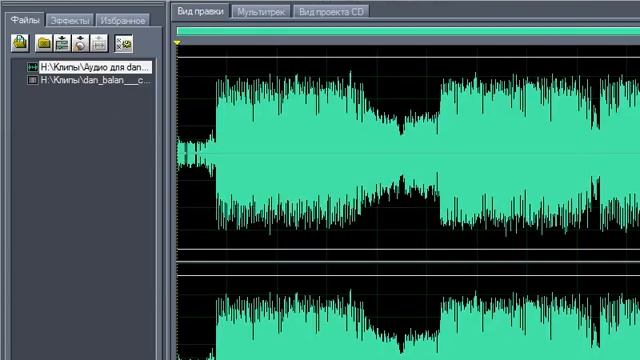The height and width of the screenshot is (360, 640).
Task: Select file H:\Клипы\dan_balan___c...
Action: (95, 80)
